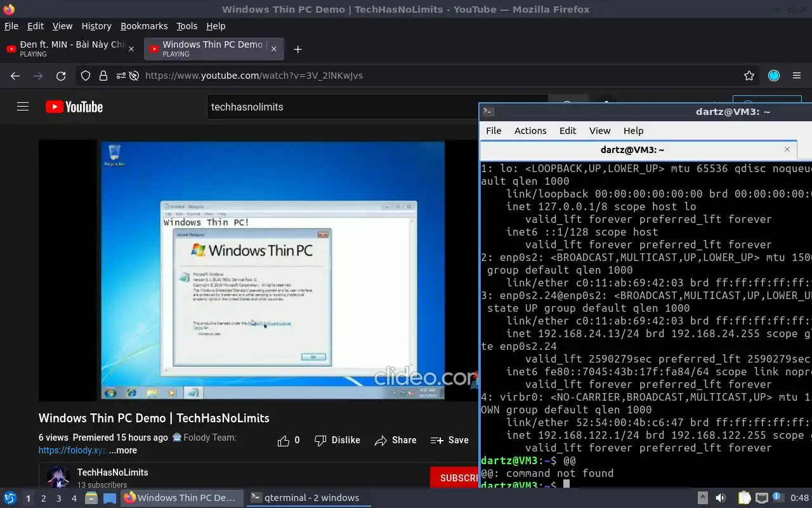Dislike the Windows Thin PC video

click(337, 440)
